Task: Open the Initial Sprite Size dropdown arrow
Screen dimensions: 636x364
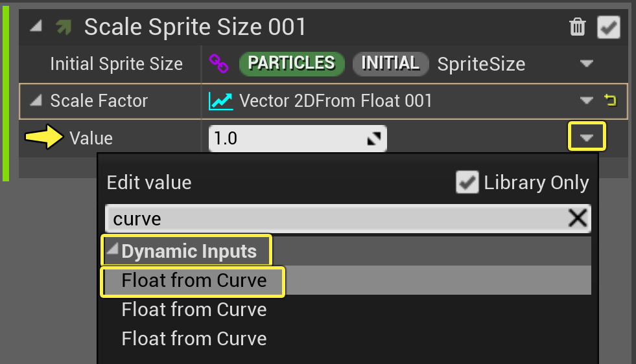Action: 587,63
